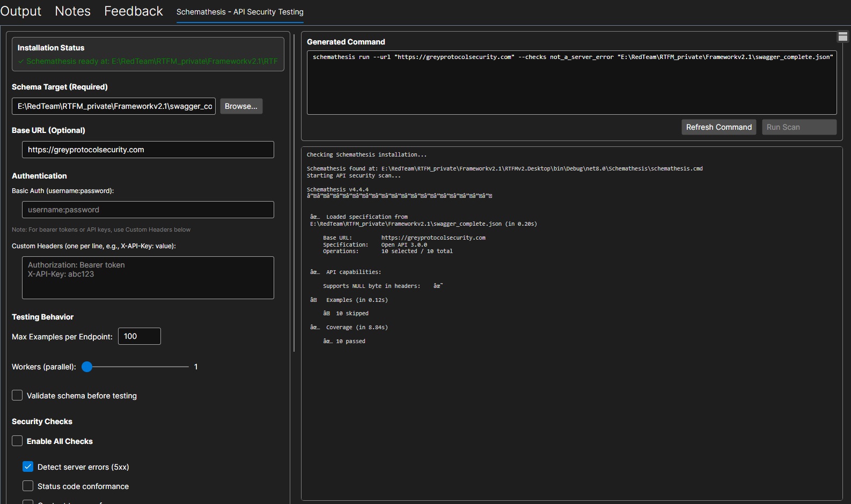Select Schemathesis - API Security Testing tab

click(240, 12)
